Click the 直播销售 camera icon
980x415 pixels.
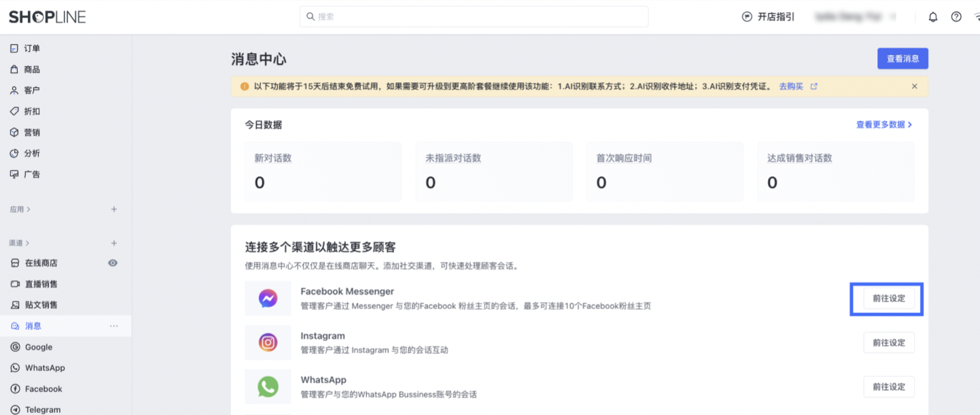[15, 284]
